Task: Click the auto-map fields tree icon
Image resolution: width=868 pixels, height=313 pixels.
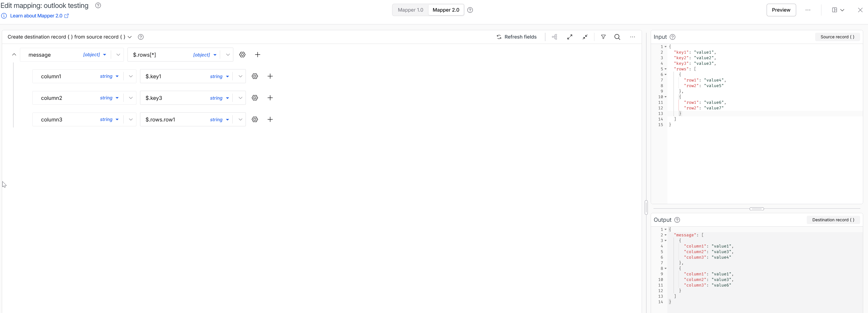Action: tap(554, 37)
